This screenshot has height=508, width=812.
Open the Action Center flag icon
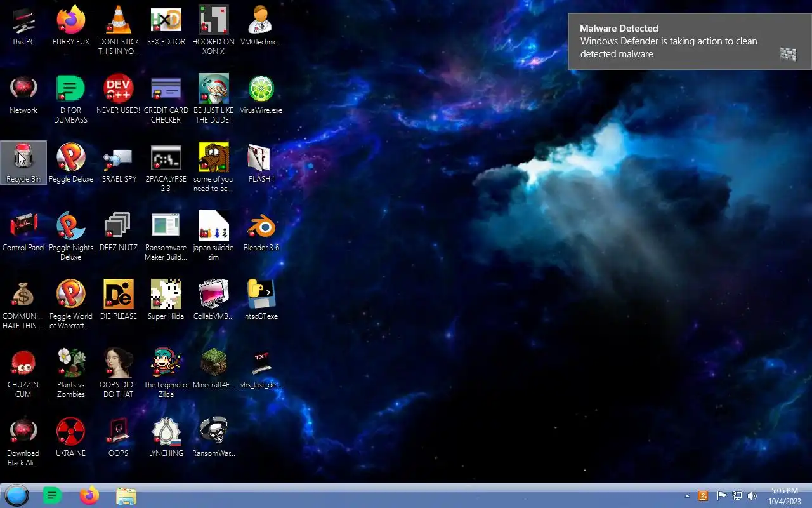(x=721, y=496)
